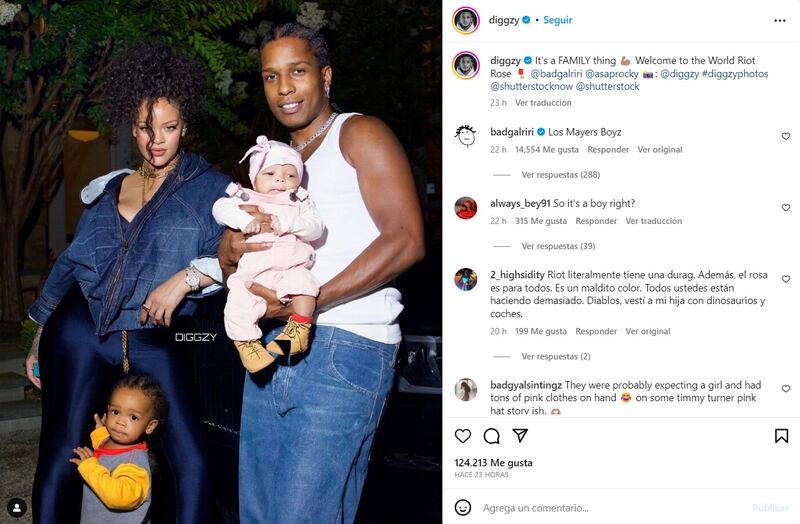Select Ver traducción under the caption
The width and height of the screenshot is (800, 524).
tap(543, 103)
